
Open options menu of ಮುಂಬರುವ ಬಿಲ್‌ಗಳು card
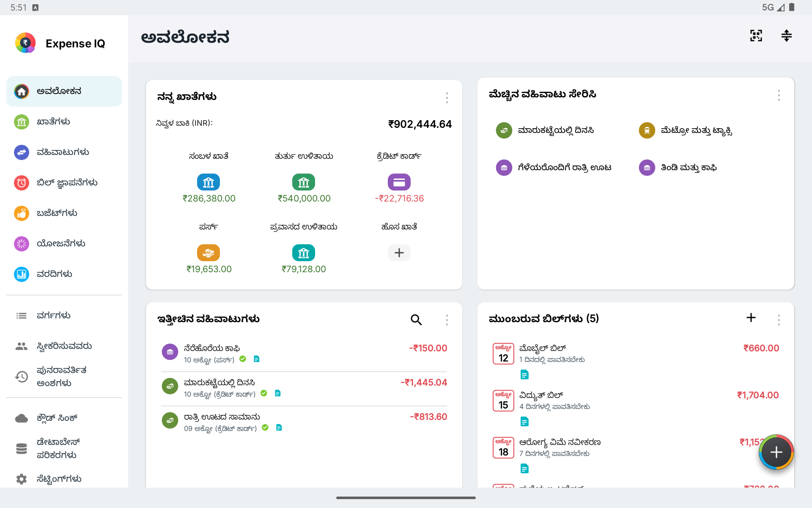point(779,320)
